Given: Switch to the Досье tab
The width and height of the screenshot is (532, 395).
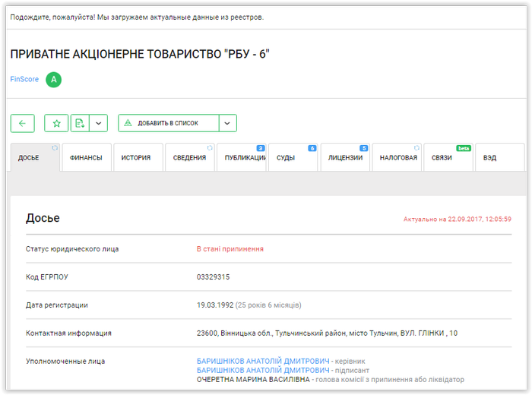Looking at the screenshot, I should 35,158.
